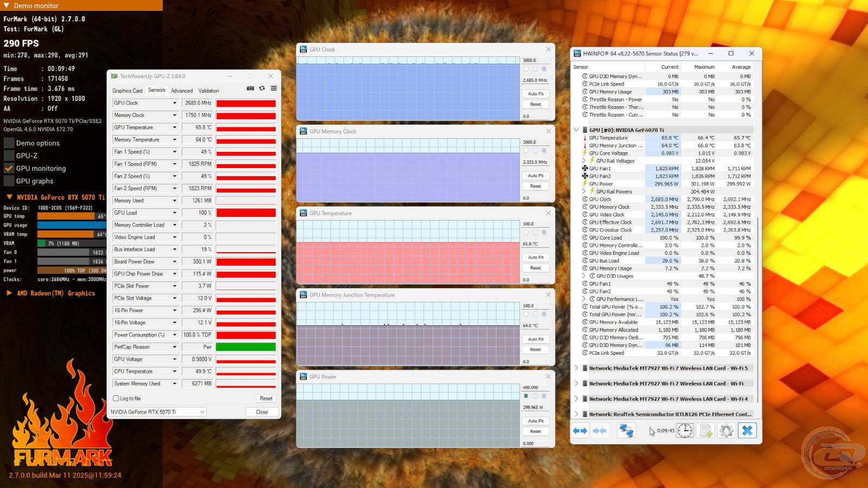Collapse the Demo monitor panel
This screenshot has width=868, height=488.
(6, 5)
